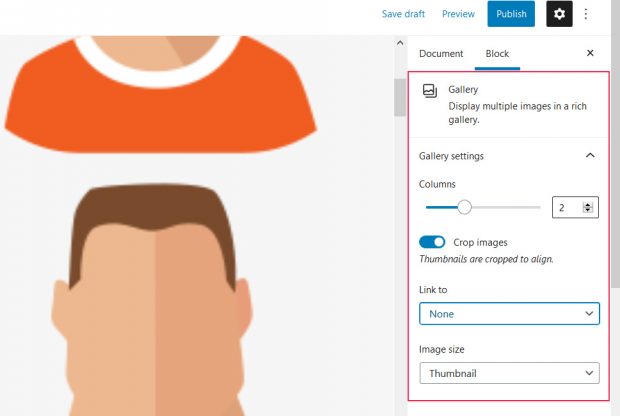The width and height of the screenshot is (620, 416).
Task: Toggle the Crop images switch
Action: 432,242
